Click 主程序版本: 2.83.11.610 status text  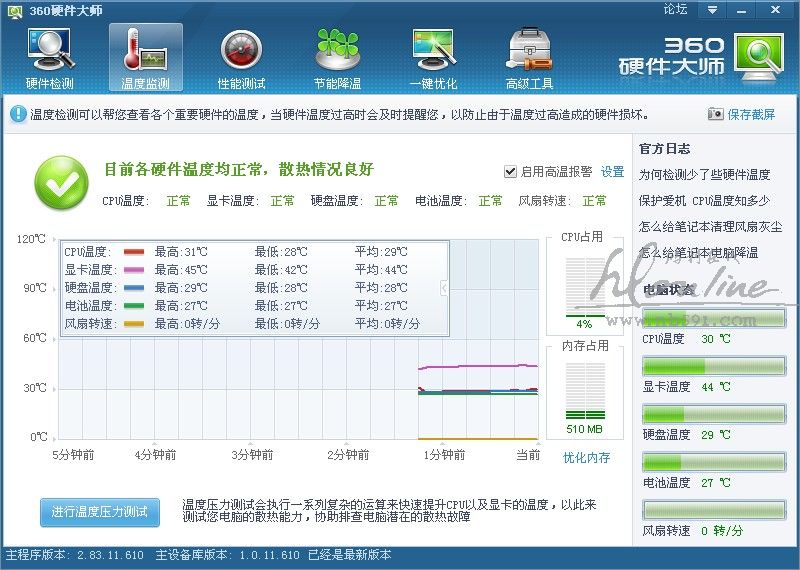[x=74, y=555]
